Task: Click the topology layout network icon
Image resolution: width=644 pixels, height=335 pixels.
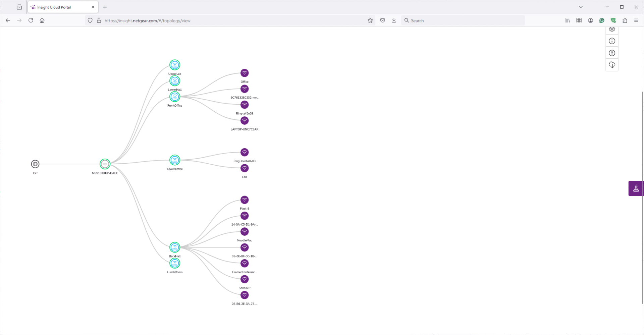Action: click(x=612, y=30)
